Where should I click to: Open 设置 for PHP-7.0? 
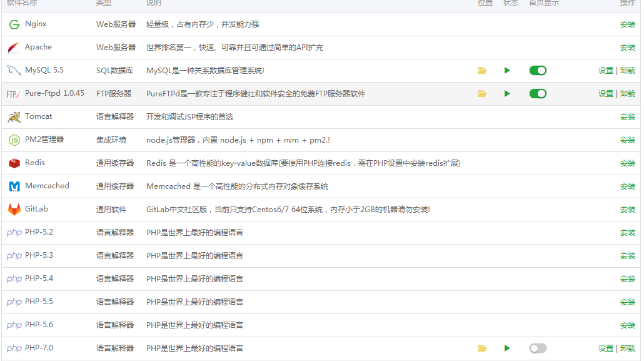606,348
